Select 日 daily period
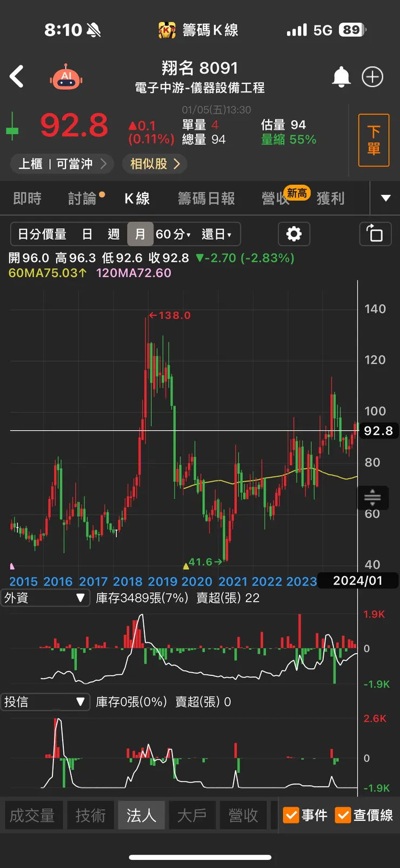Screen dimensions: 400x868 pyautogui.click(x=87, y=234)
